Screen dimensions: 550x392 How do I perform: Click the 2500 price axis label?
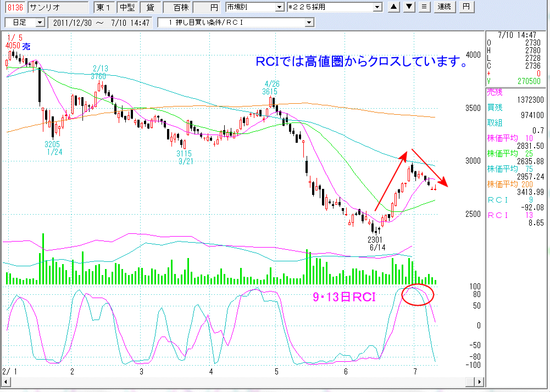click(x=473, y=214)
